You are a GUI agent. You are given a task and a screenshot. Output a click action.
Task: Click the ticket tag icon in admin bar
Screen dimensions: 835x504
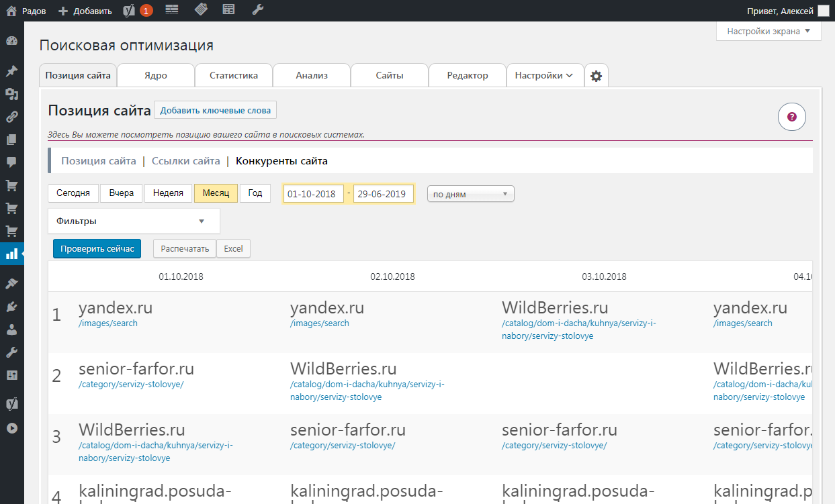(x=200, y=10)
